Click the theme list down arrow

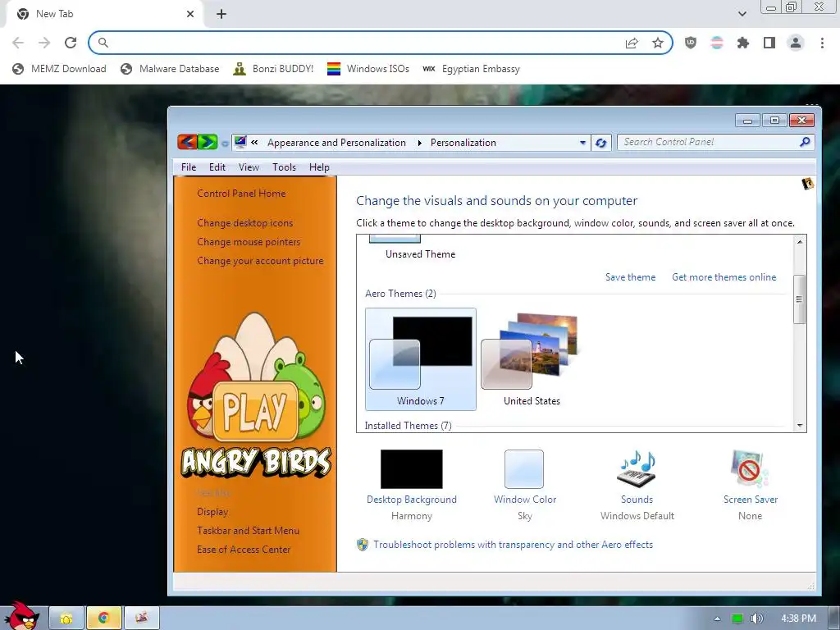coord(799,426)
